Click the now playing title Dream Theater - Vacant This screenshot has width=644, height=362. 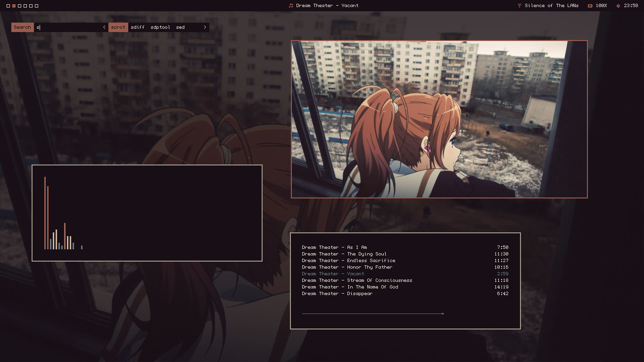point(327,6)
